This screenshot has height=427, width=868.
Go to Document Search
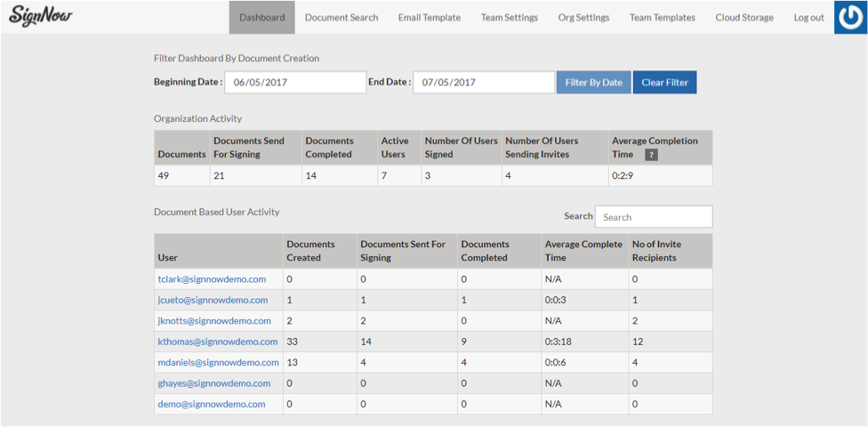click(341, 17)
